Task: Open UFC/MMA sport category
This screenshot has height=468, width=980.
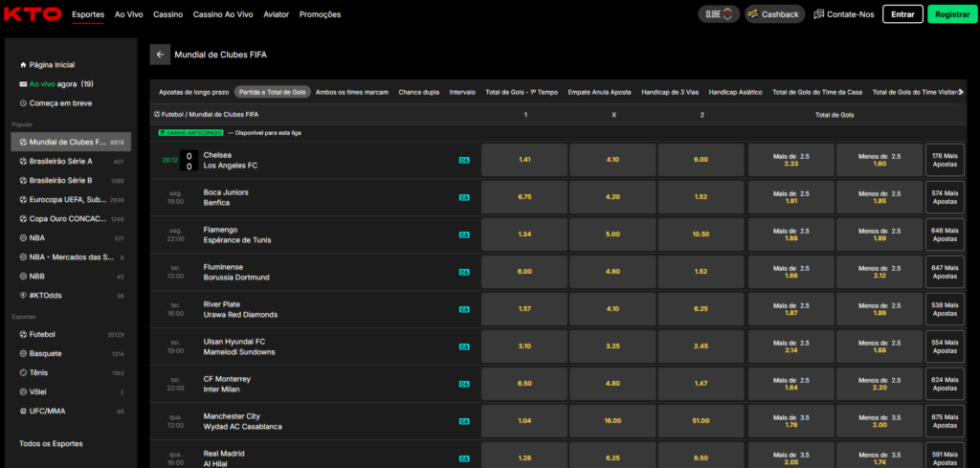Action: [x=71, y=412]
